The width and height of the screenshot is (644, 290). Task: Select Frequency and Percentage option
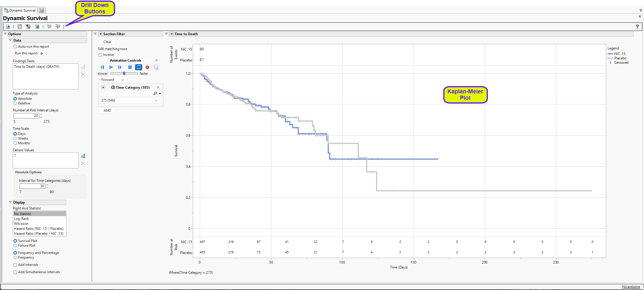(x=15, y=253)
